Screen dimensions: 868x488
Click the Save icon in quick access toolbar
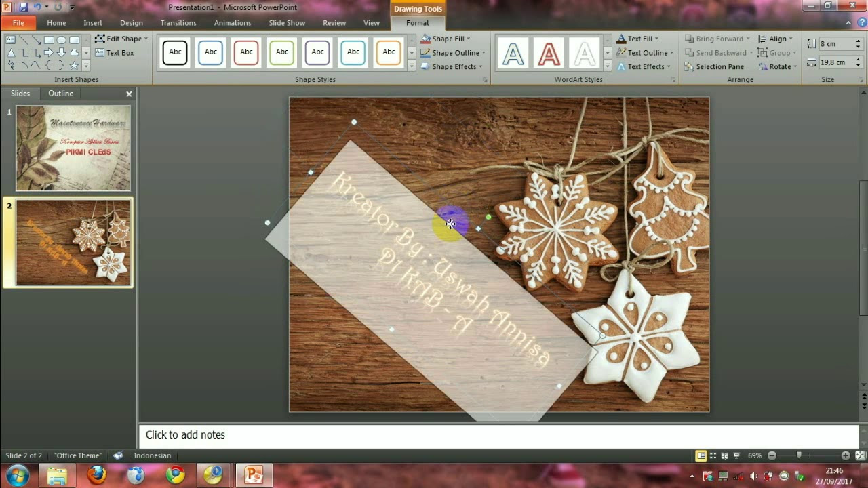point(24,7)
